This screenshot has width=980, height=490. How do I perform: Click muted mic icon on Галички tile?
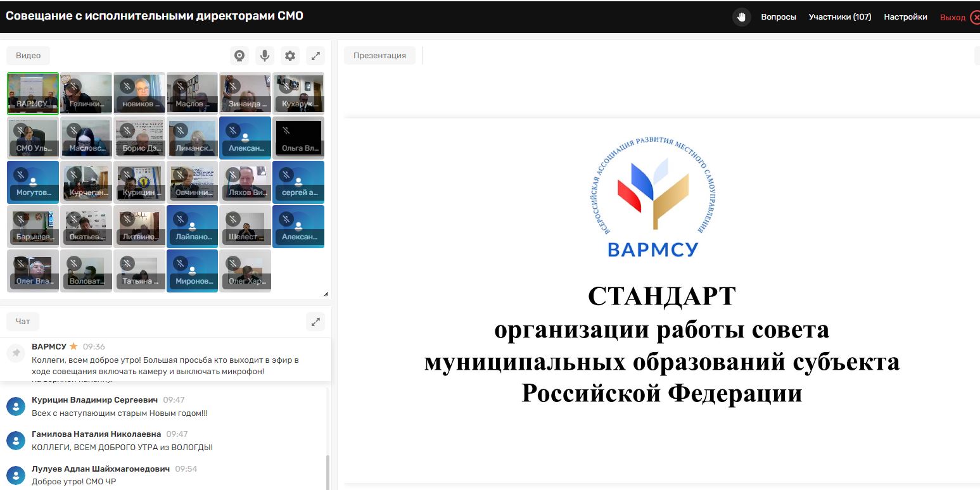pos(74,86)
